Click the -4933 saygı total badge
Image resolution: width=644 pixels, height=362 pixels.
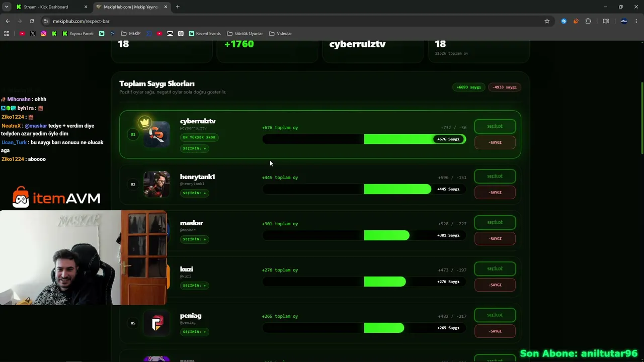coord(505,87)
